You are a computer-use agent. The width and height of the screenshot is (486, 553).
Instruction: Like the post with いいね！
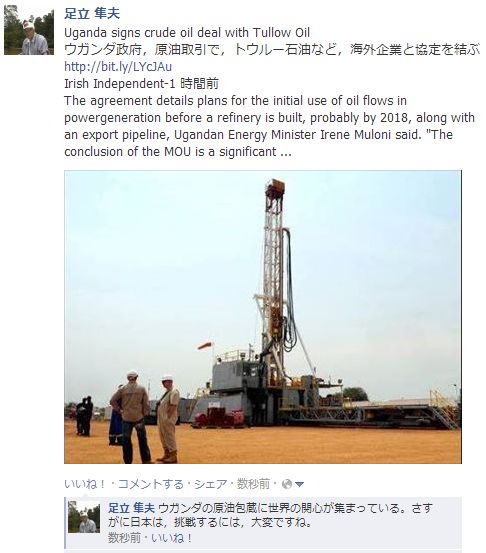[x=85, y=484]
